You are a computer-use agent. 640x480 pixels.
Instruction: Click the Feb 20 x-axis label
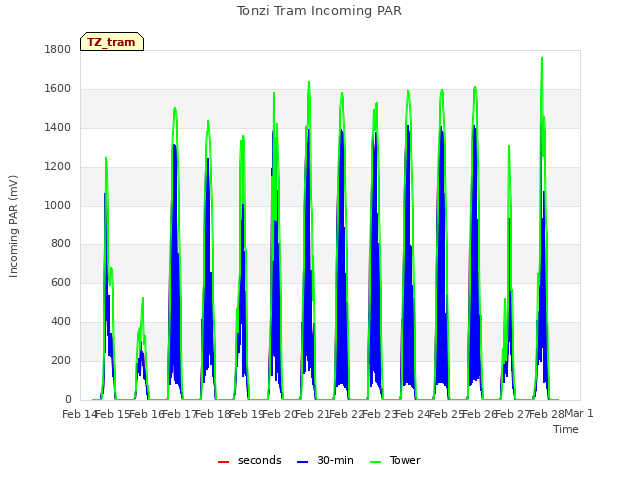pos(279,414)
